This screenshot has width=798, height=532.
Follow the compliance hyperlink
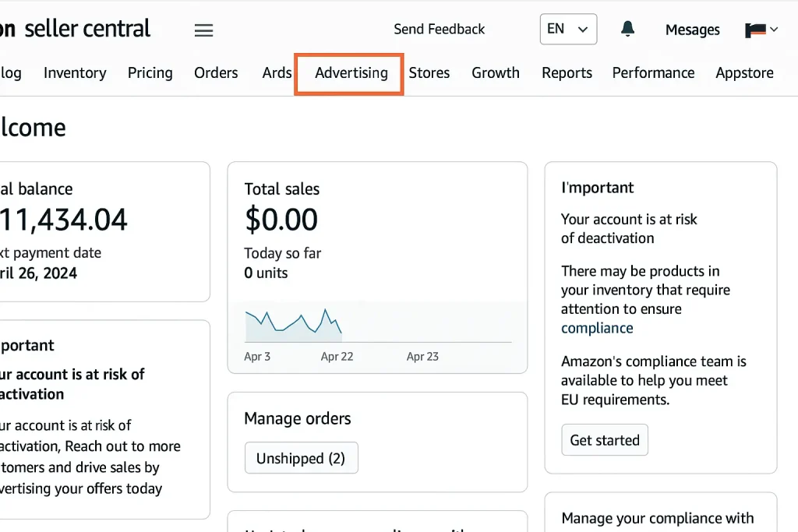(x=597, y=328)
